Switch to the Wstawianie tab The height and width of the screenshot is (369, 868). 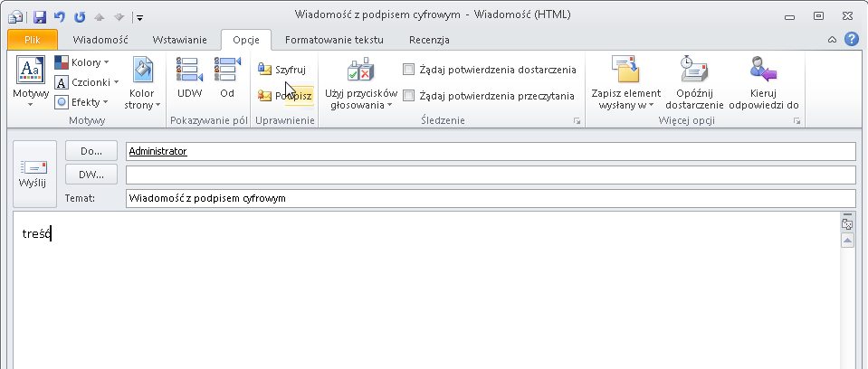[179, 40]
